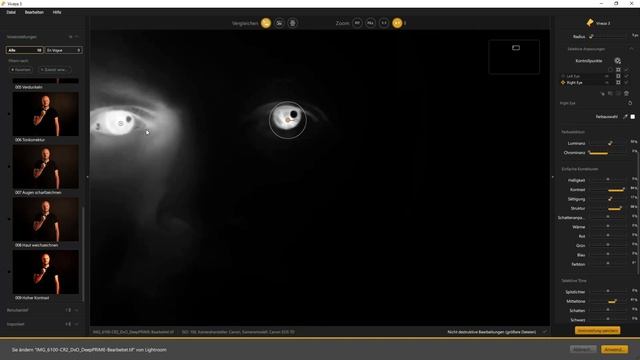The image size is (640, 360).
Task: Expand the Benutzerdefiniert presets section
Action: coord(76,310)
